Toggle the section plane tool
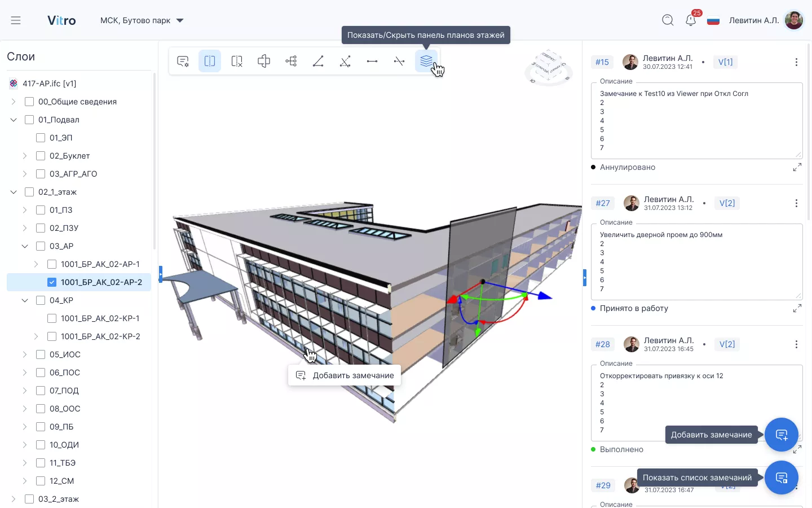The height and width of the screenshot is (508, 812). click(210, 61)
